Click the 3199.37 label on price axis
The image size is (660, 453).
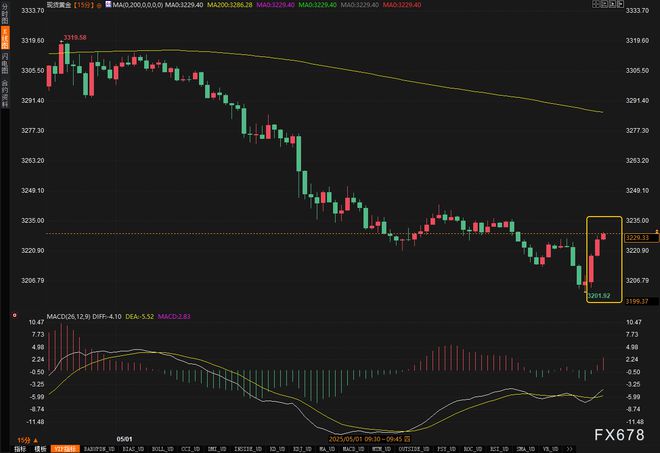pyautogui.click(x=637, y=301)
